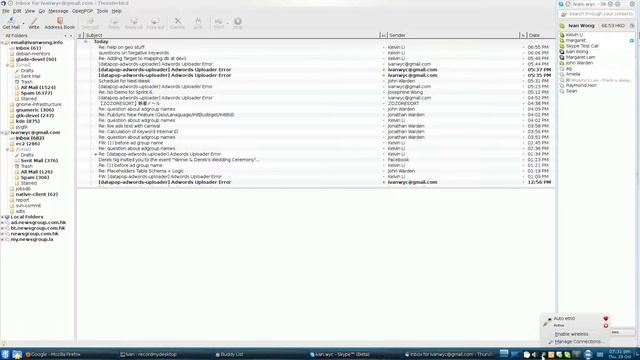Click the Forward toolbar icon
This screenshot has height=360, width=640.
click(155, 23)
